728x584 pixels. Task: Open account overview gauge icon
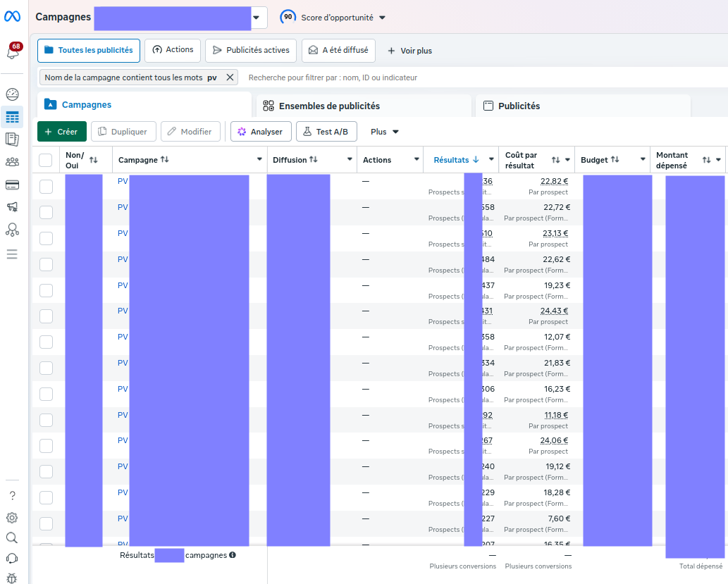(x=12, y=94)
